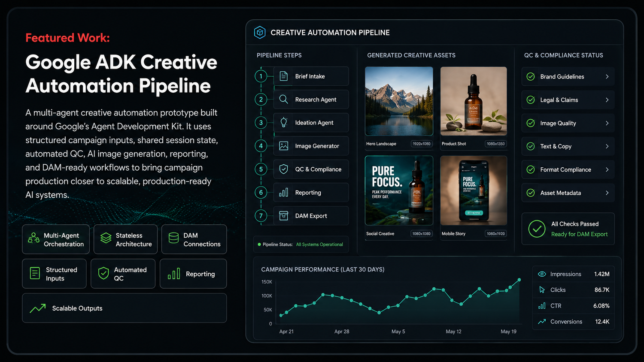Click the DAM Connections database icon
Viewport: 644px width, 362px height.
tap(173, 238)
